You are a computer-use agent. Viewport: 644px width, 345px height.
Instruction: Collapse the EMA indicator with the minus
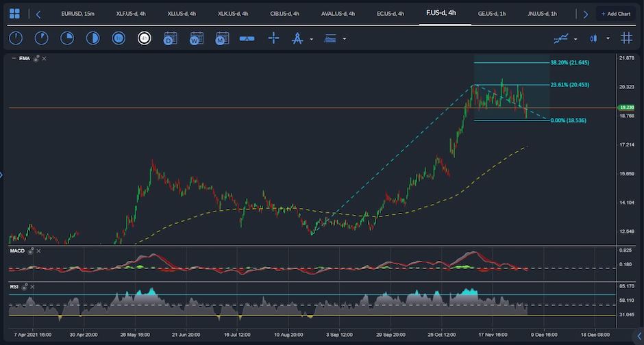[14, 59]
